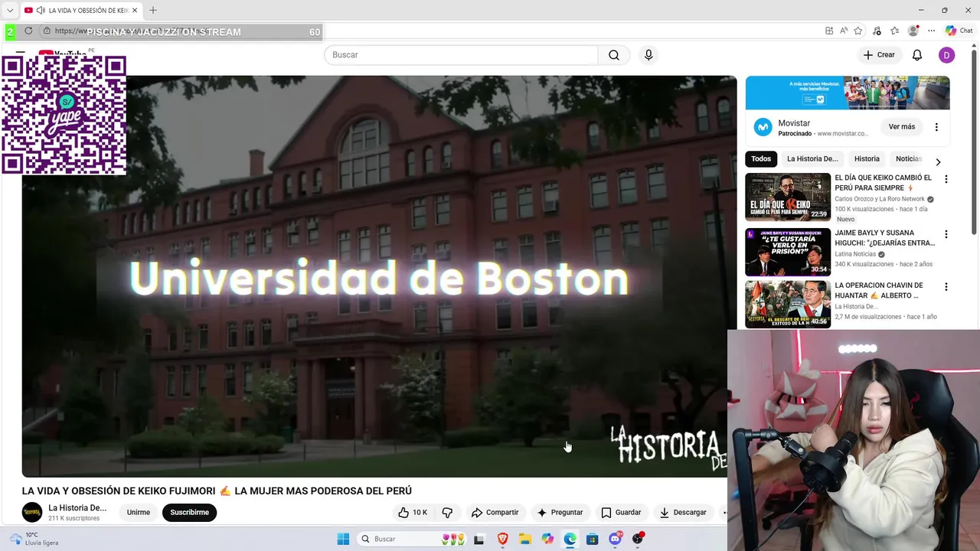The width and height of the screenshot is (980, 551).
Task: Open OBS Studio from taskbar
Action: click(638, 539)
